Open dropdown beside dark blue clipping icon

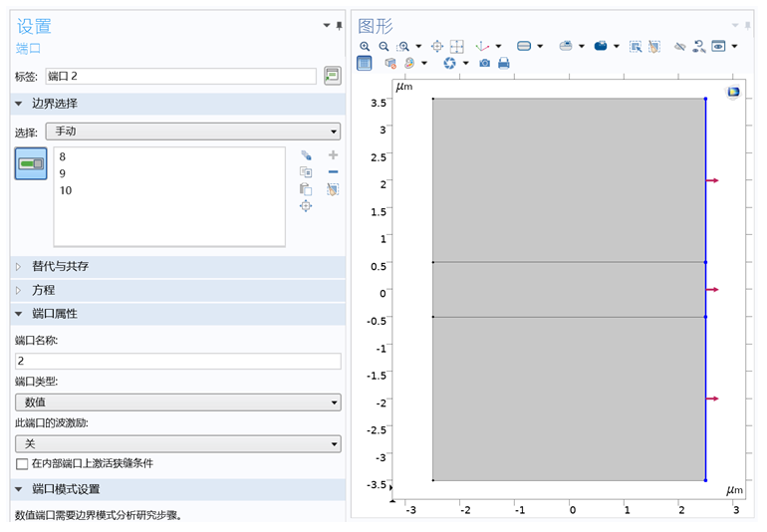click(x=617, y=47)
